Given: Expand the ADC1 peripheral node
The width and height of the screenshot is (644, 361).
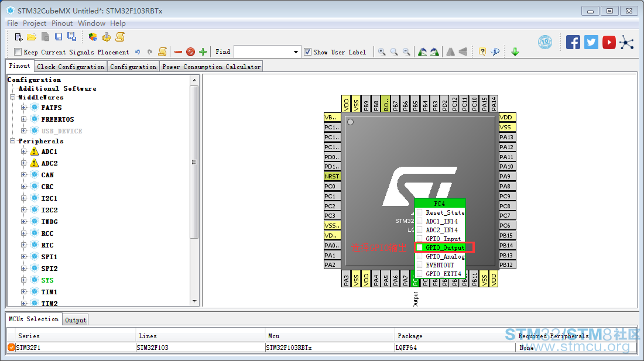Looking at the screenshot, I should click(x=24, y=152).
